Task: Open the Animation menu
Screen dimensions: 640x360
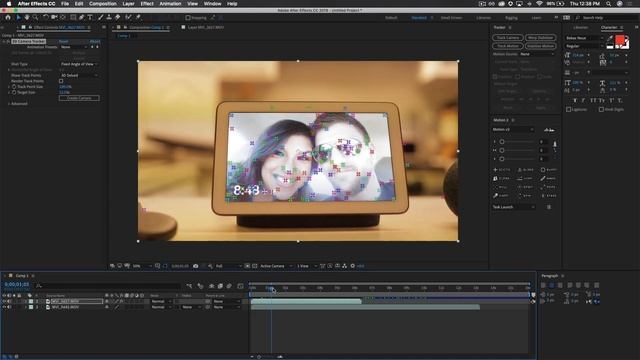Action: click(170, 4)
